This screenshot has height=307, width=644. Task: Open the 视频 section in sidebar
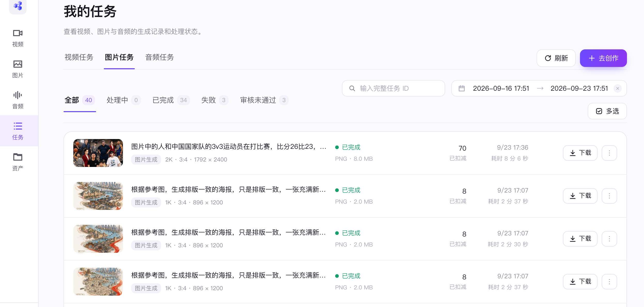tap(18, 38)
